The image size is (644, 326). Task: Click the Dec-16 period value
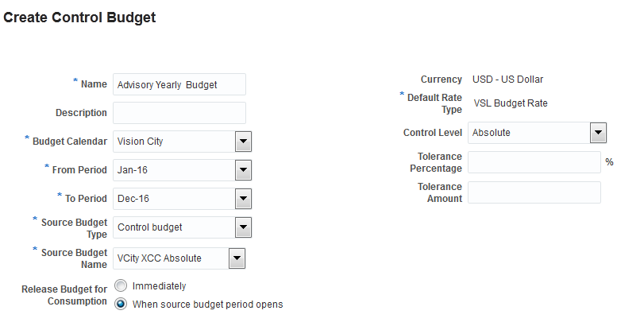tap(174, 199)
